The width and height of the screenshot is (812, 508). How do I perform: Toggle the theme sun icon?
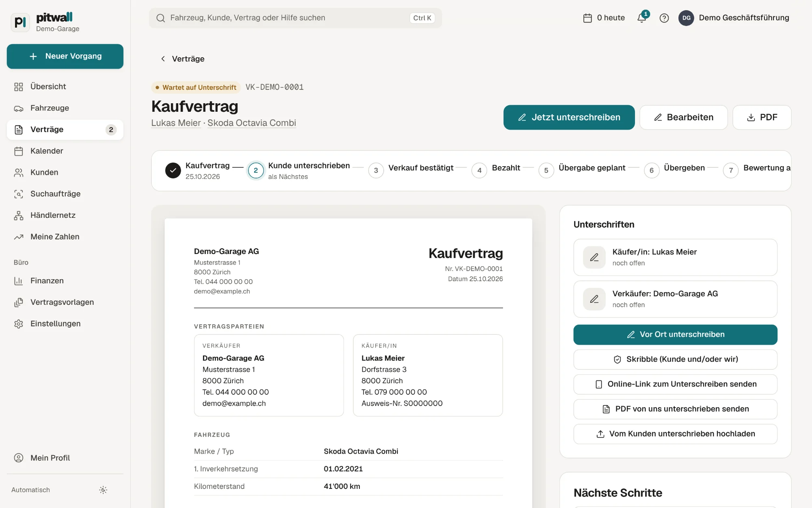103,490
